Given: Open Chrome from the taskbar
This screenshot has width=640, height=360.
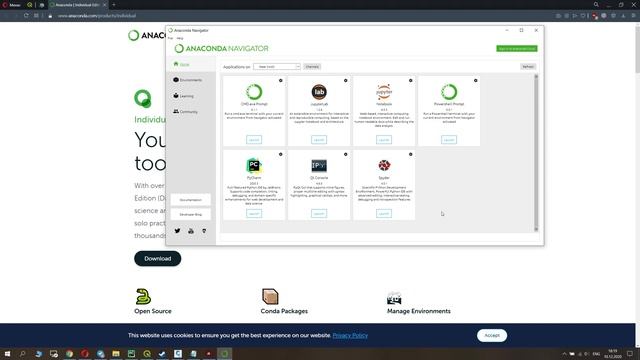Looking at the screenshot, I should [x=69, y=353].
